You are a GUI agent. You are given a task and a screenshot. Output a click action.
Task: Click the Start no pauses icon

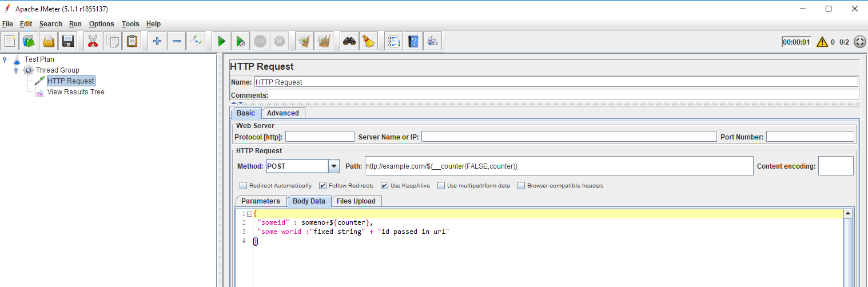[x=241, y=41]
